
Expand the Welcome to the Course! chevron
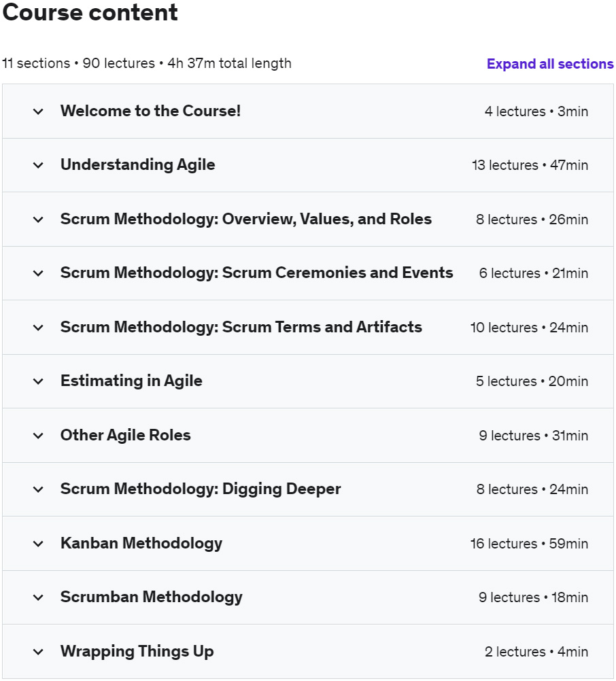pyautogui.click(x=38, y=111)
